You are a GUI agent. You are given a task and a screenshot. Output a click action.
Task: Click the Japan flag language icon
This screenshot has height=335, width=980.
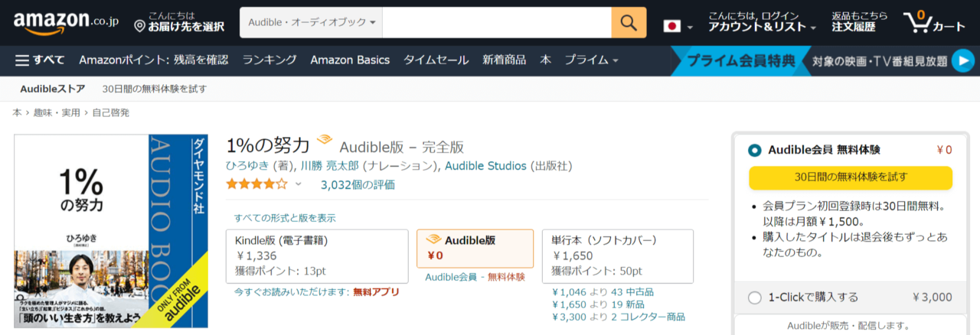(672, 27)
